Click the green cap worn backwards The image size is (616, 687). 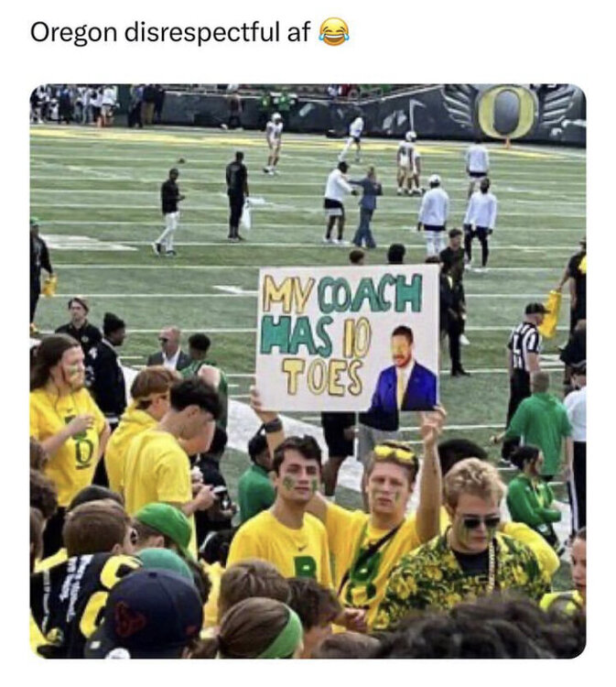(166, 521)
